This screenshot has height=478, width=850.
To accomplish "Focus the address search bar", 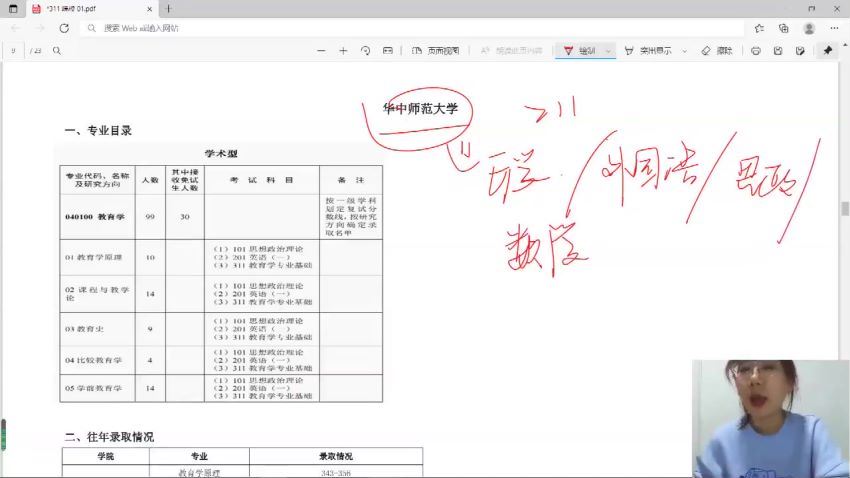I will 412,28.
